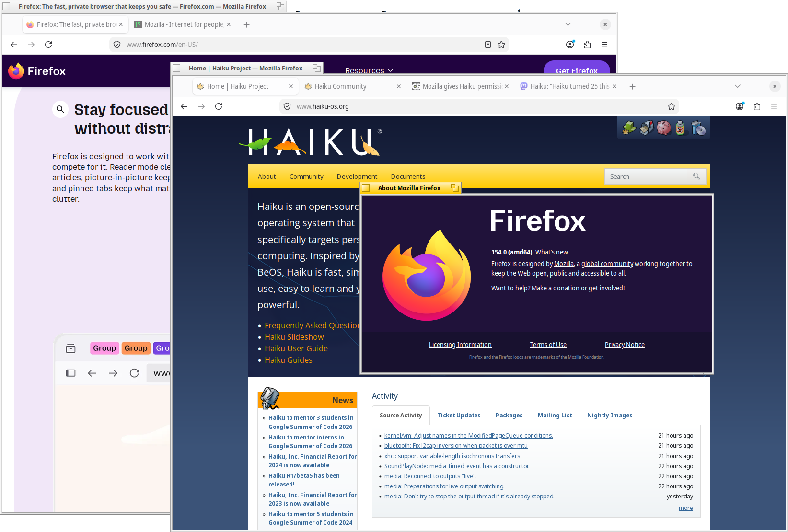Select the Nightly Images activity tab
The height and width of the screenshot is (532, 788).
point(610,416)
